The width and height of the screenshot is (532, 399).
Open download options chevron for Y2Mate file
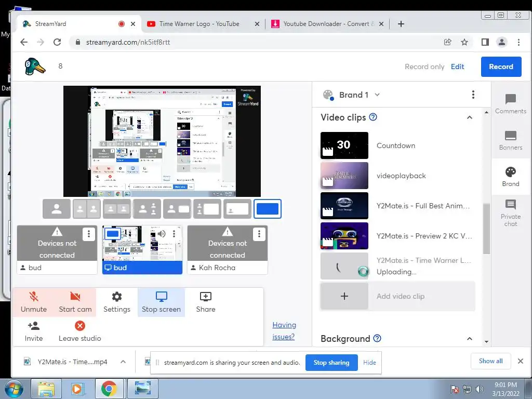point(123,362)
